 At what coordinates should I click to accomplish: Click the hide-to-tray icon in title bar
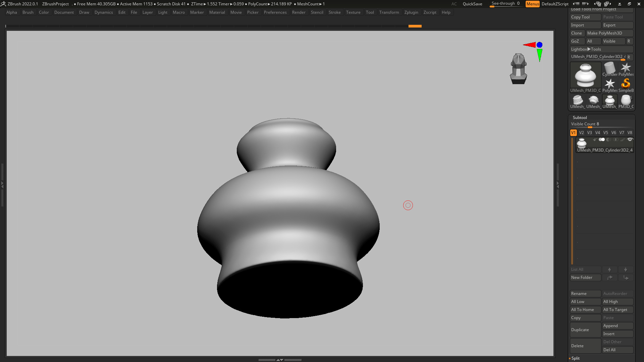620,4
